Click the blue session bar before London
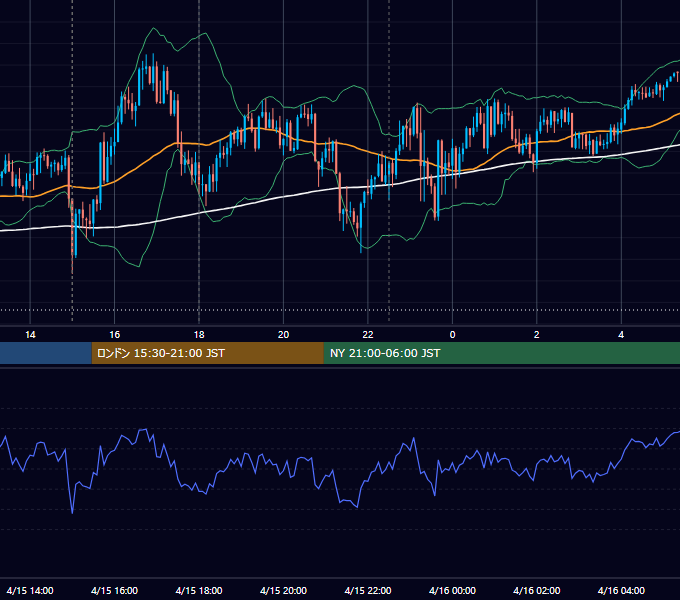This screenshot has width=680, height=600. pyautogui.click(x=46, y=353)
